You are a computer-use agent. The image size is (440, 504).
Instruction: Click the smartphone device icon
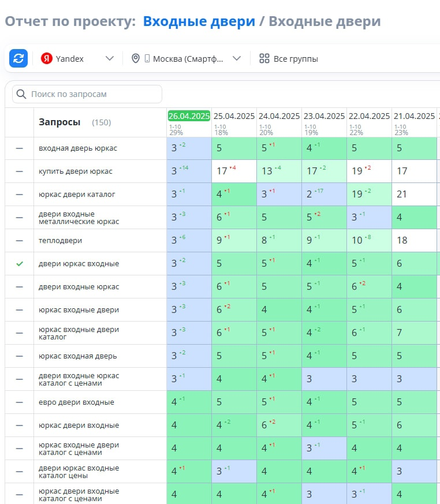point(147,58)
